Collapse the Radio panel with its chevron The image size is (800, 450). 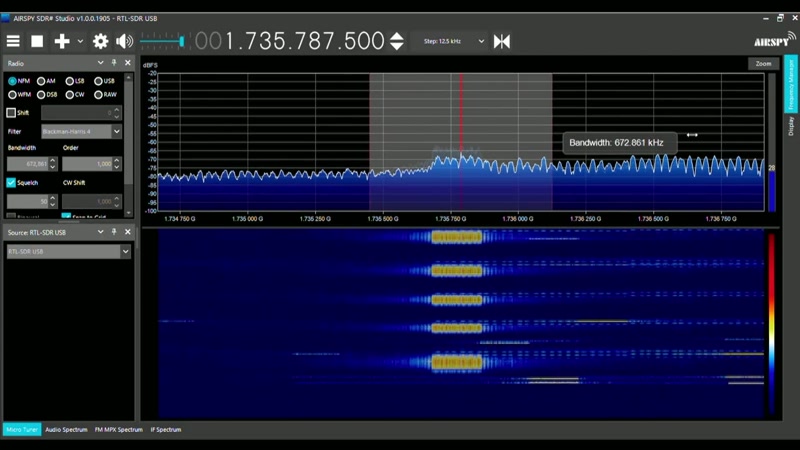tap(101, 63)
